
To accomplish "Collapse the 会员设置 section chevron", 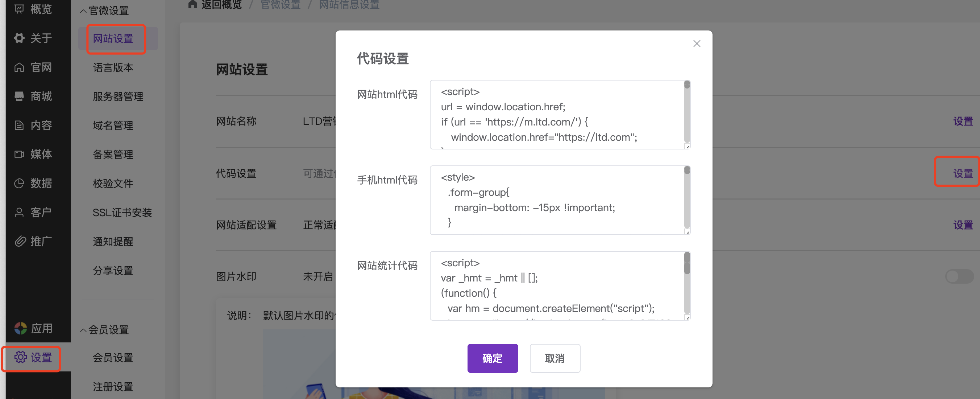I will pos(83,330).
